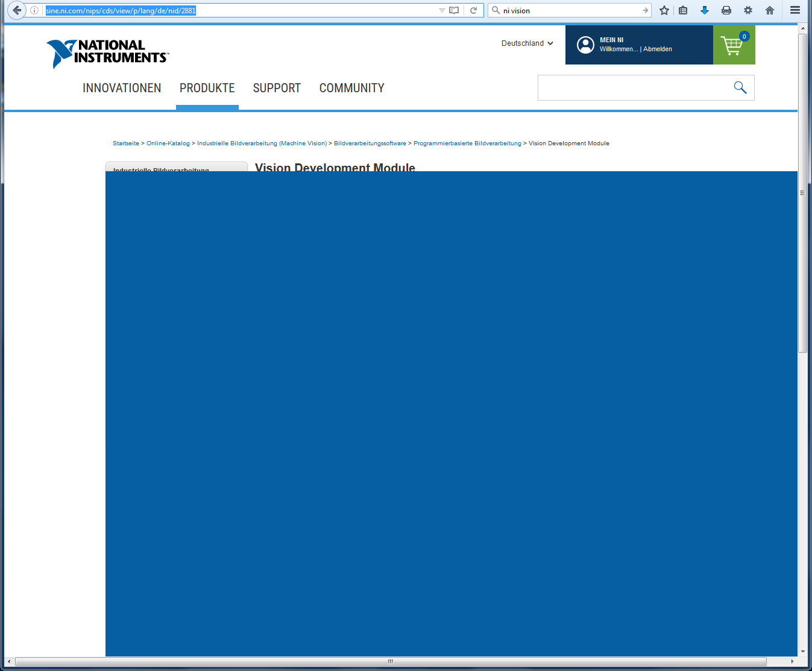Click the MEIN NI heading text
This screenshot has height=671, width=812.
(x=612, y=40)
